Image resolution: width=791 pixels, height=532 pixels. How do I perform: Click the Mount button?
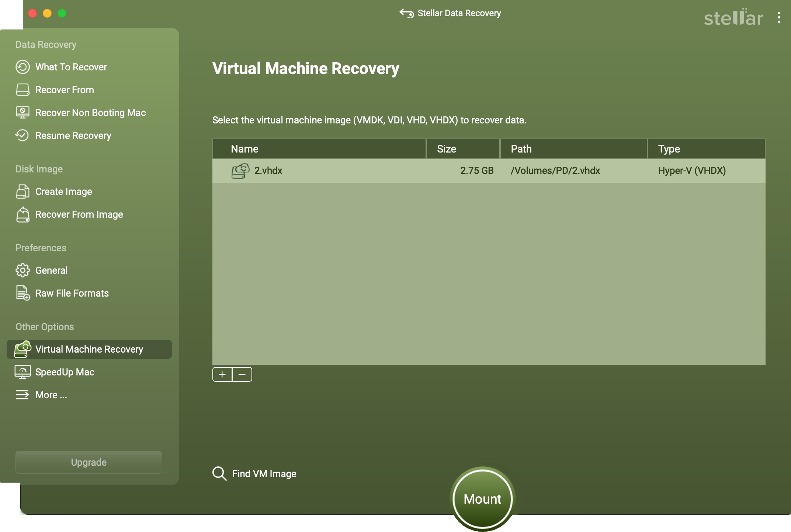click(482, 499)
